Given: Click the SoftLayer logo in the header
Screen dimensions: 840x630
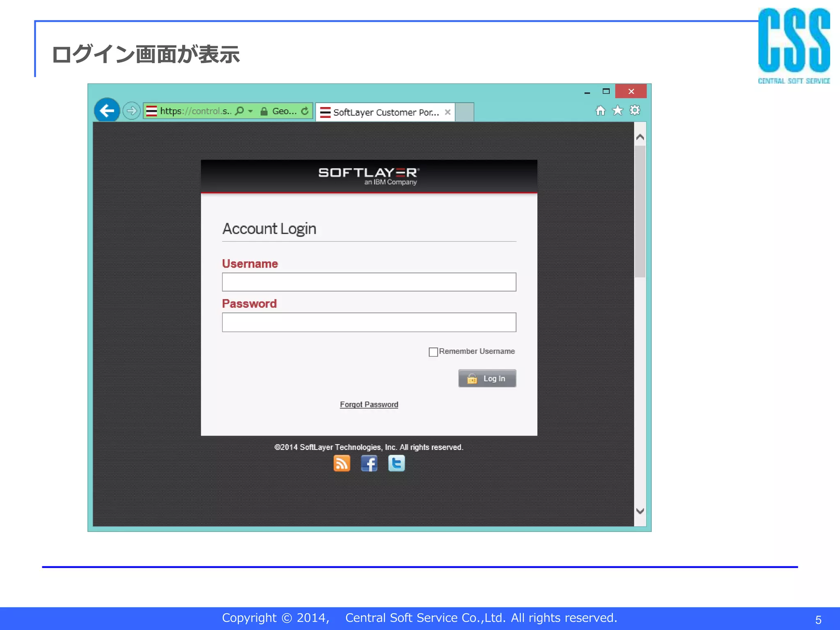Looking at the screenshot, I should [369, 176].
